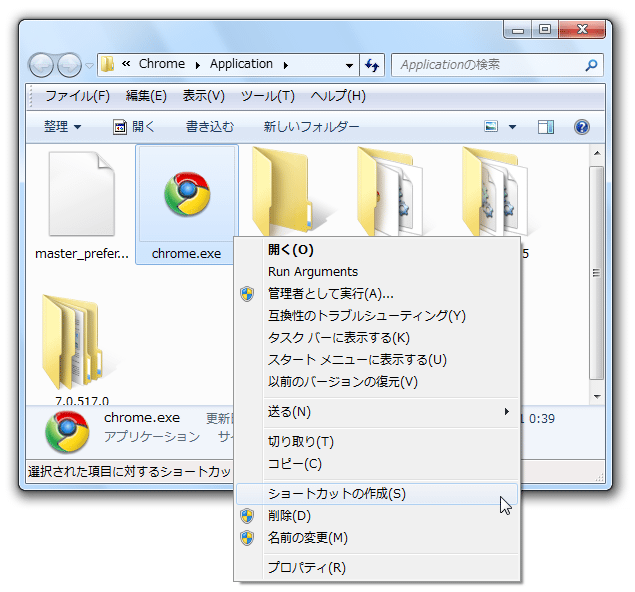Viewport: 635px width, 592px height.
Task: Choose プロパティ(R) in the context menu
Action: point(377,568)
